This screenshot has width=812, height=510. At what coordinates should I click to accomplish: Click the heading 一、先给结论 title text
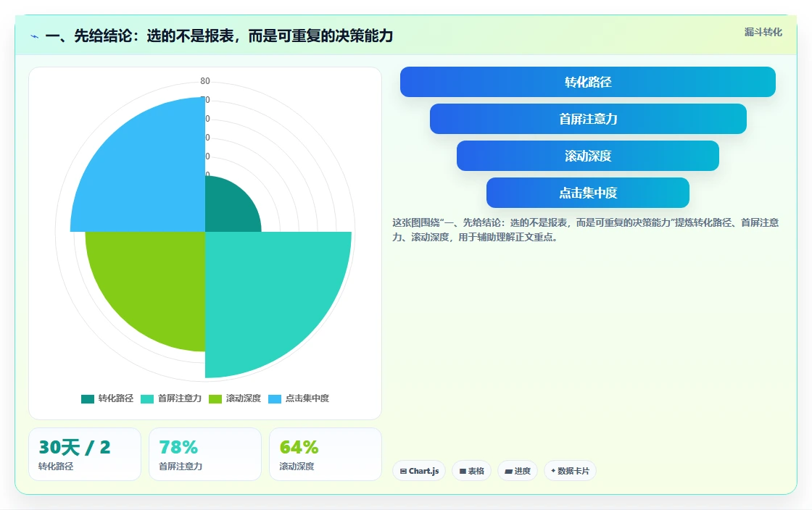(x=219, y=35)
